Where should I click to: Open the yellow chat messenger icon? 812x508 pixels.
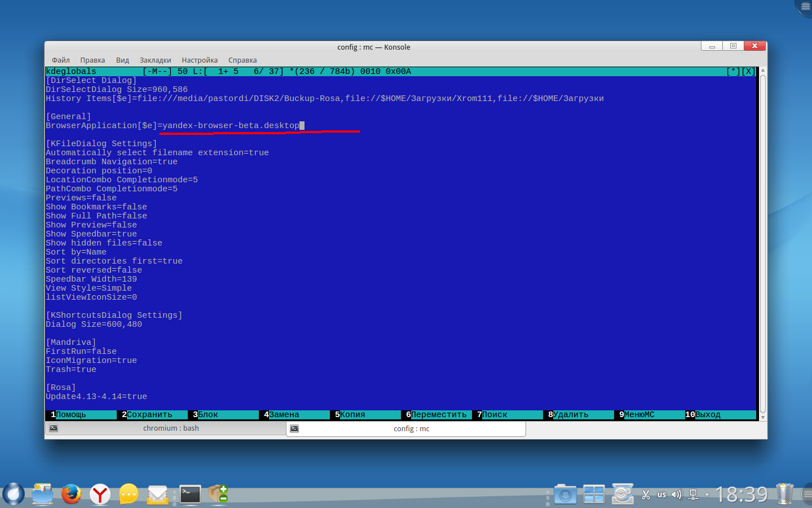pos(129,494)
